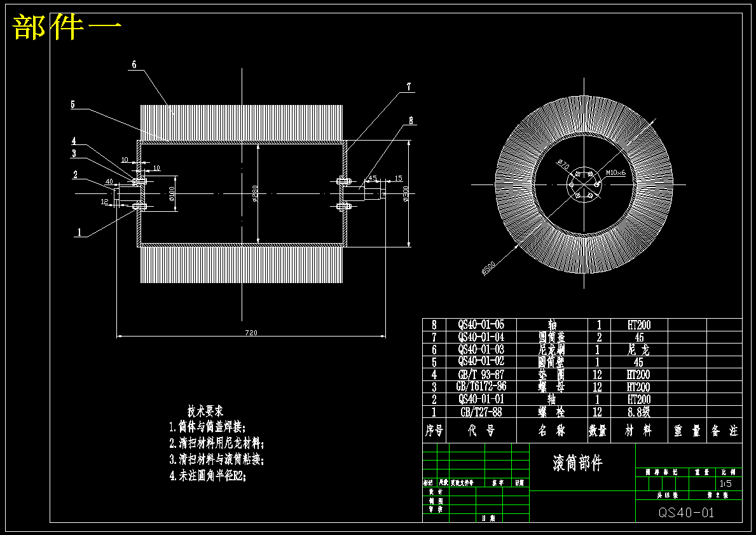Select the 45 dimension on right shaft
This screenshot has height=535, width=756.
click(x=372, y=178)
